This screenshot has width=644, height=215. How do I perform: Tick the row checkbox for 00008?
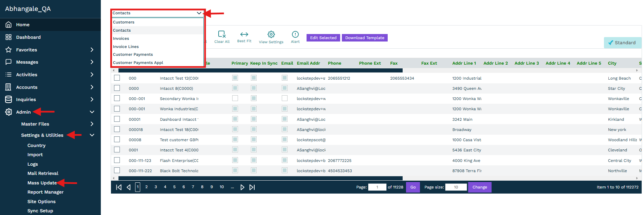117,139
